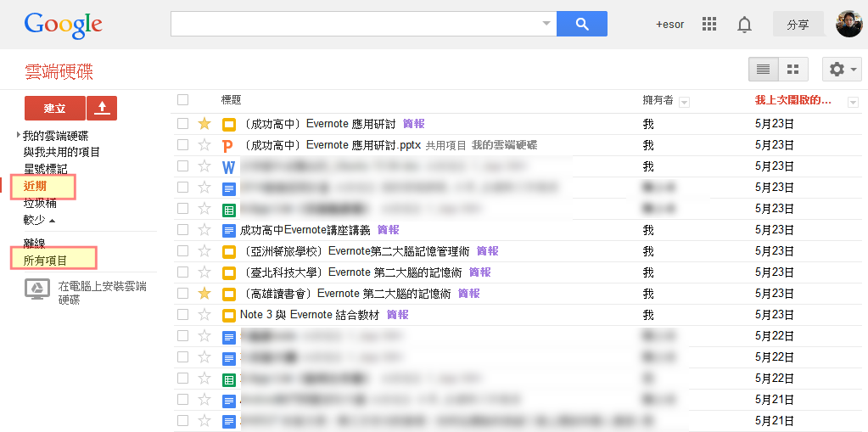Screen dimensions: 868x432
Task: Open the +esor profile link
Action: click(669, 25)
